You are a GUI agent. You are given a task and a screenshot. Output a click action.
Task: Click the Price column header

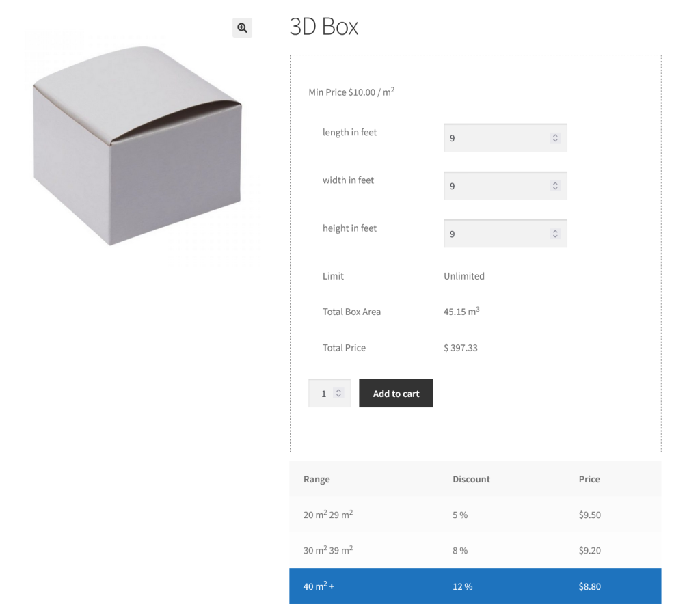point(589,479)
